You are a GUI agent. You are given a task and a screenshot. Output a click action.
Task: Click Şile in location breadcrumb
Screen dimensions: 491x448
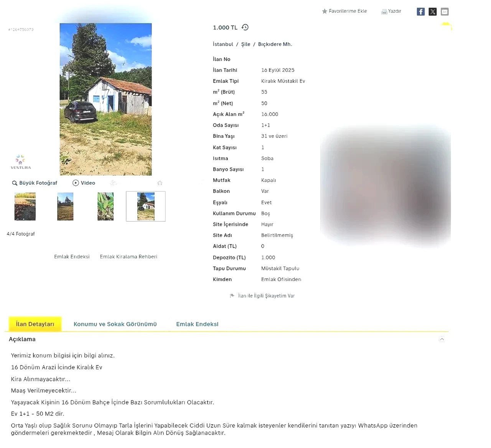(245, 44)
